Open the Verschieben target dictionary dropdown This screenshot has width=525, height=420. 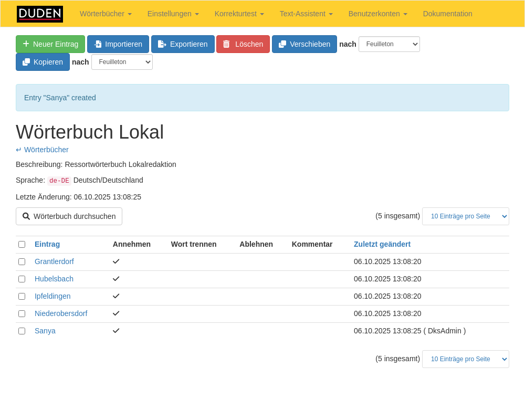point(389,44)
